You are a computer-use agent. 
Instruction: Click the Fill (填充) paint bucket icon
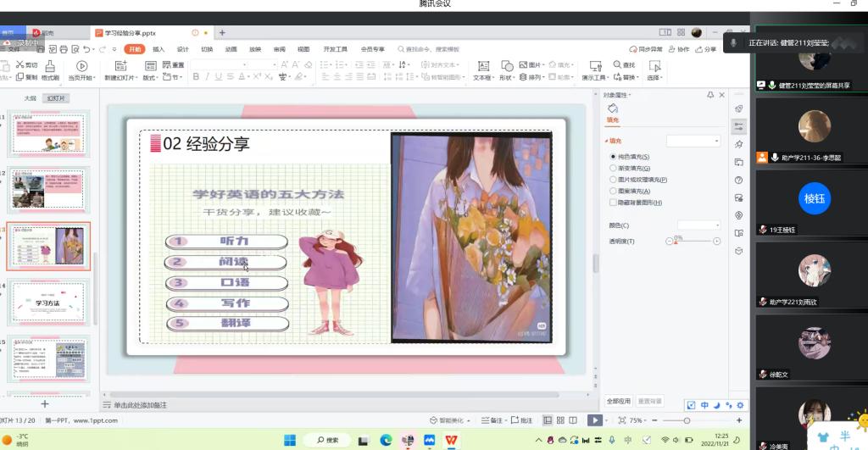[x=613, y=109]
